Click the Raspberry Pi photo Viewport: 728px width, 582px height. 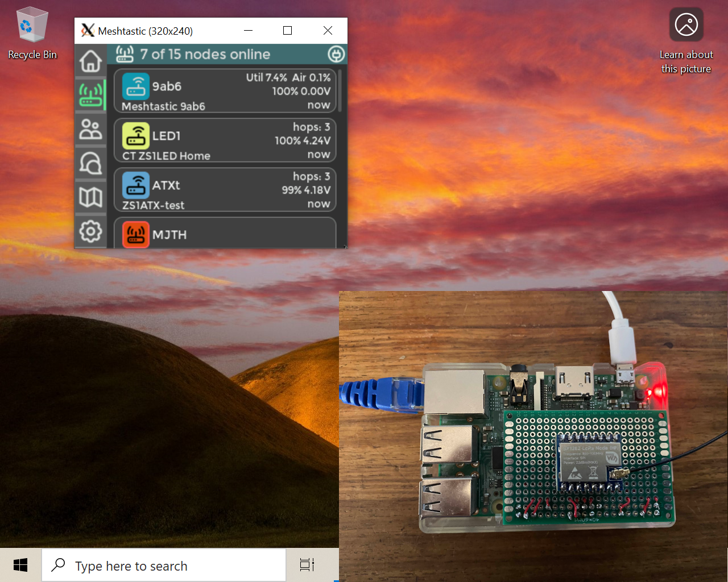pos(533,436)
